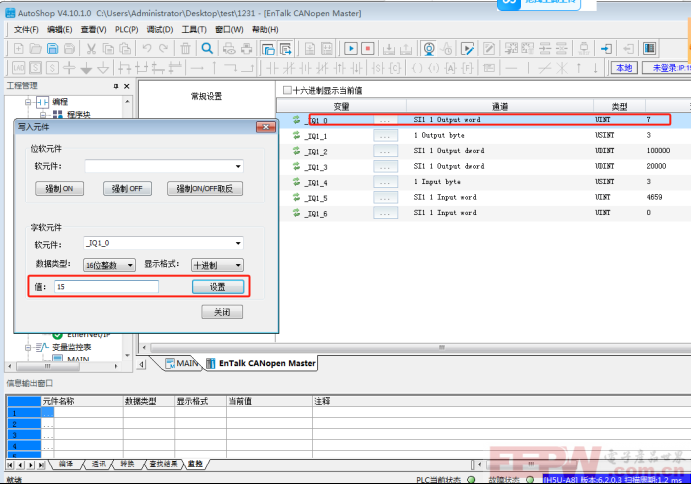Switch to the MAIN editor tab
Image resolution: width=691 pixels, height=484 pixels.
pos(182,363)
